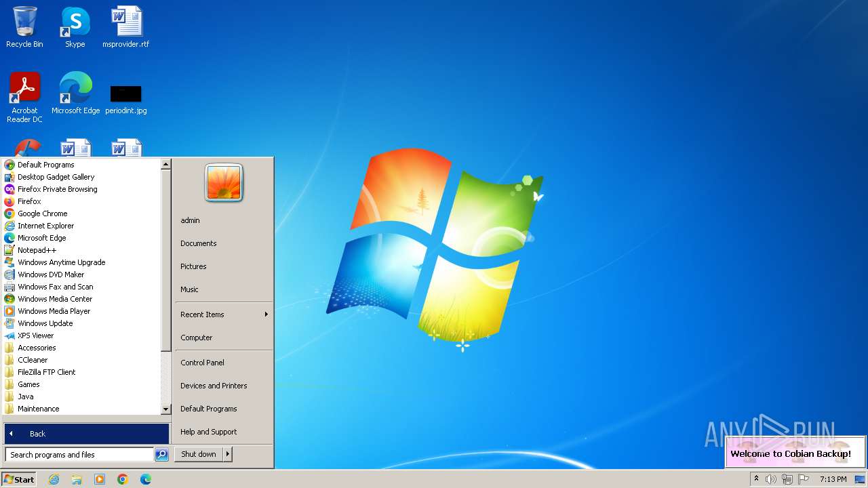The image size is (868, 488).
Task: Click the network tray icon
Action: click(787, 479)
